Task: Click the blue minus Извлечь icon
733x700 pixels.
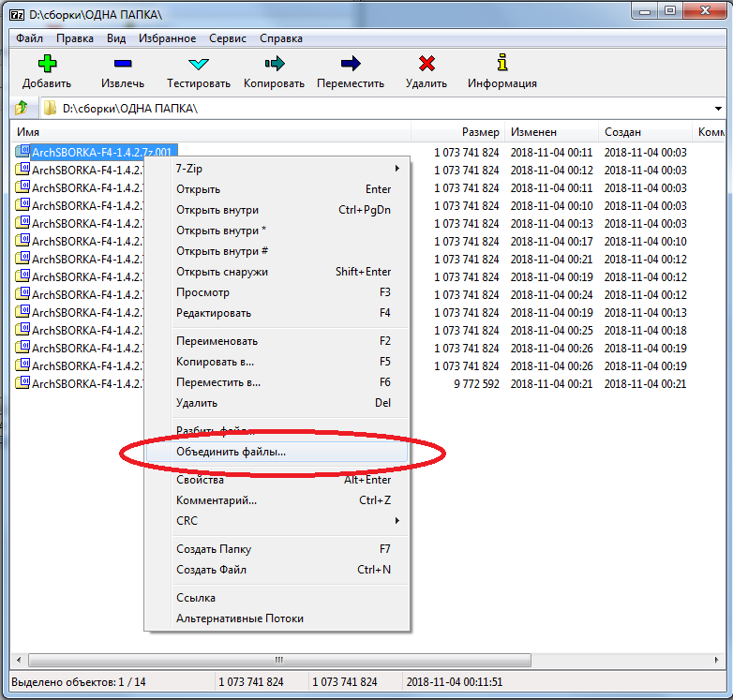Action: click(123, 65)
